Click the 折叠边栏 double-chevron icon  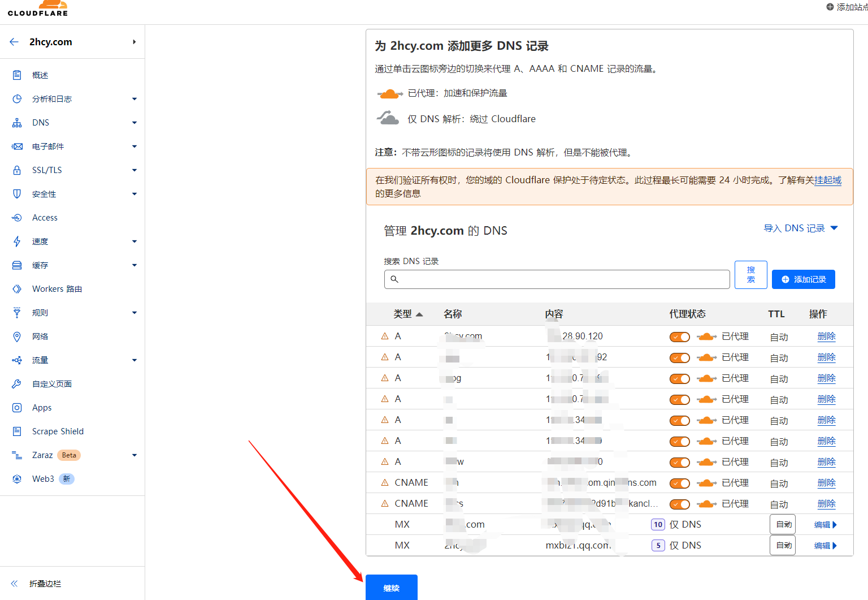coord(14,584)
